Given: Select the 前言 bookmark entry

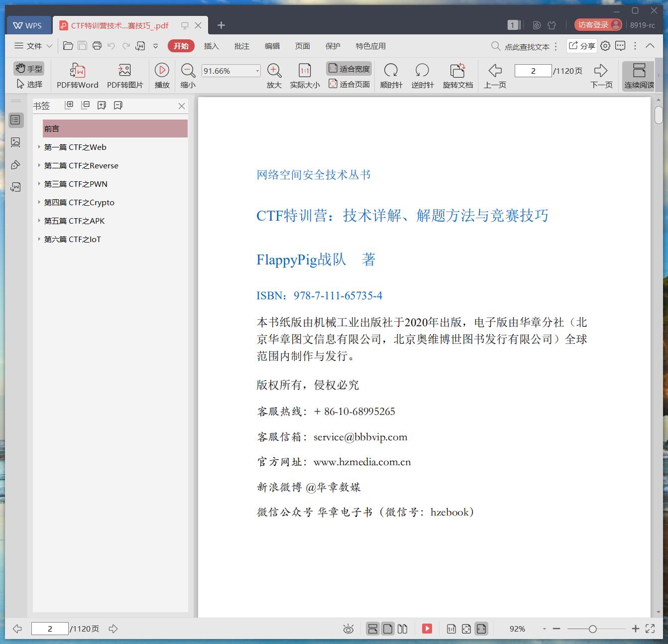Looking at the screenshot, I should (115, 129).
